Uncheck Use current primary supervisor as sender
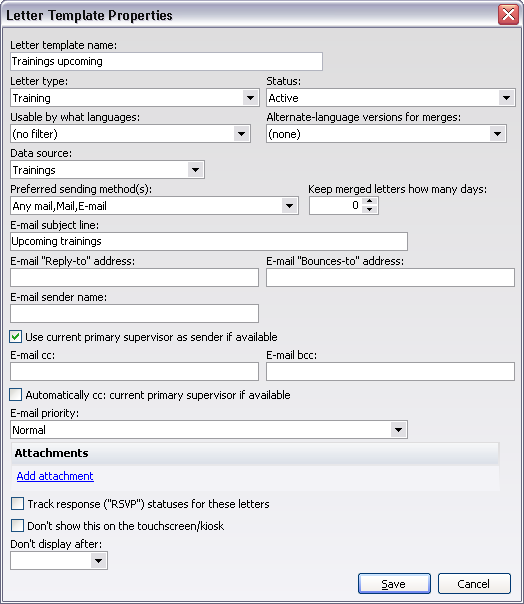Viewport: 524px width, 604px height. 16,337
